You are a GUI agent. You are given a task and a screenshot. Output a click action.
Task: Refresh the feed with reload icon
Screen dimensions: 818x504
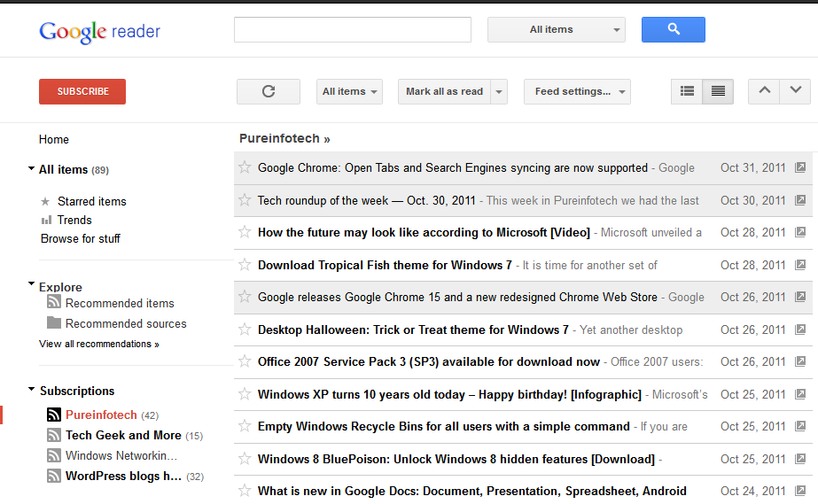point(269,92)
